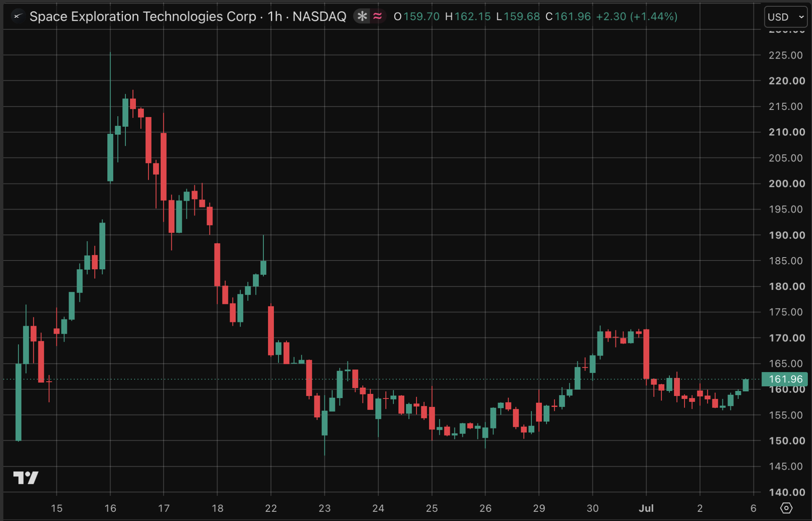Click the Space Exploration Technologies Corp title
Screen dimensions: 812x521
tap(143, 16)
